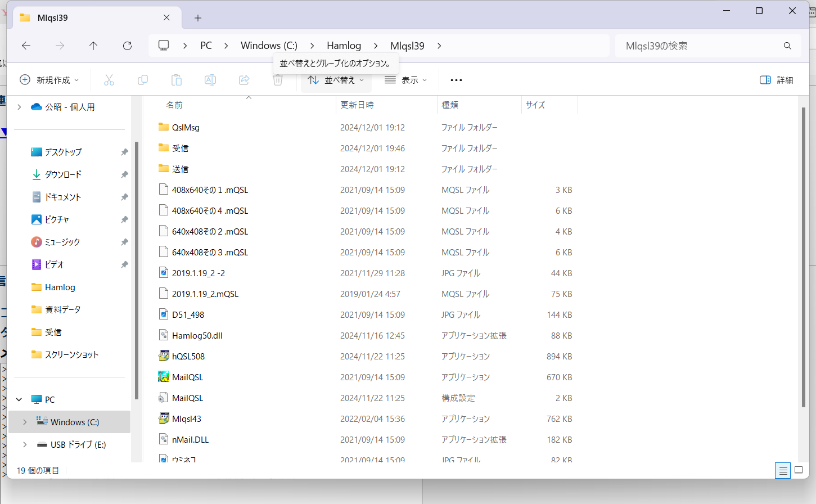Screen dimensions: 816x504
Task: Expand the USB ドライブ (E:) tree node
Action: [x=25, y=444]
